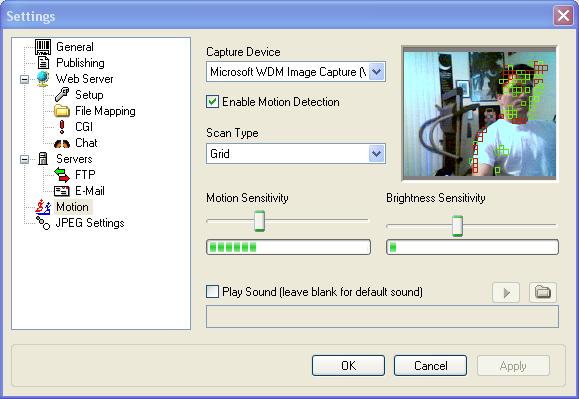Click the Motion Sensitivity slider thumb
Screen dimensions: 579x399
pos(260,221)
